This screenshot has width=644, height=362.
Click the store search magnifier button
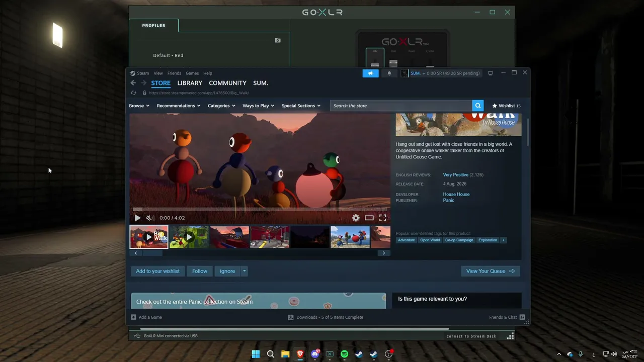point(478,106)
